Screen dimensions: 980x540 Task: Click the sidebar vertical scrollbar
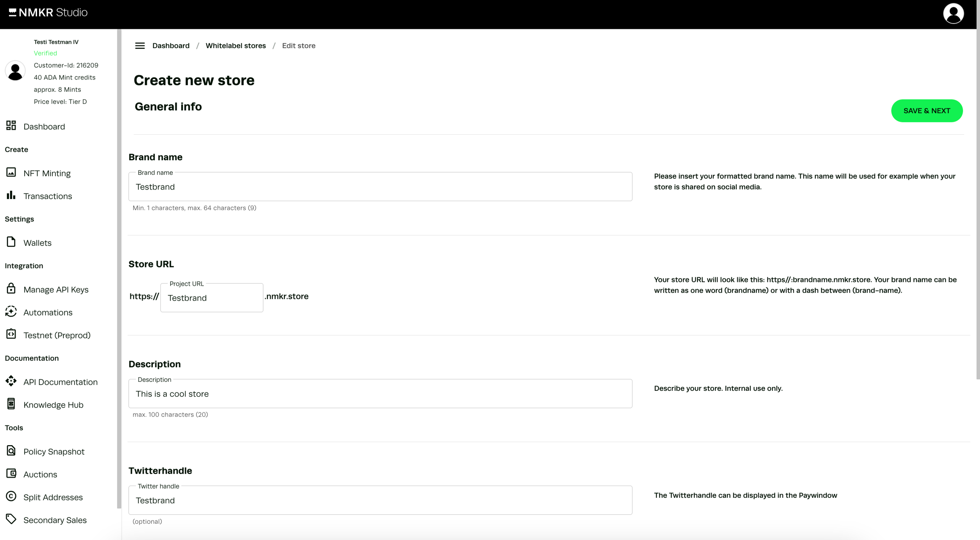pos(119,268)
